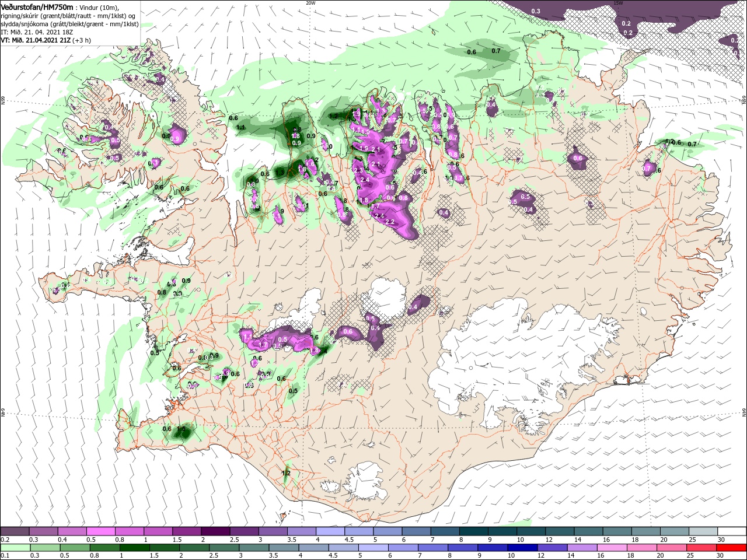Screen dimensions: 747x560
Task: Click the 15W longitude label
Action: [619, 3]
